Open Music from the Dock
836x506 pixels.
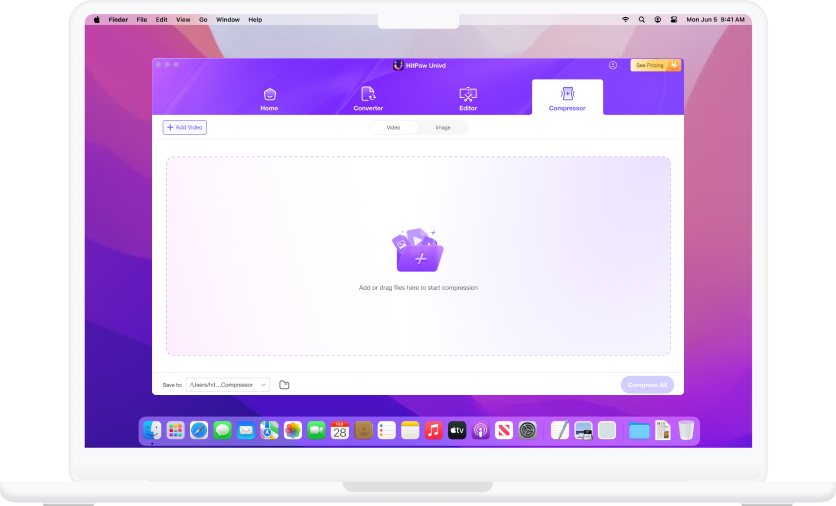433,430
